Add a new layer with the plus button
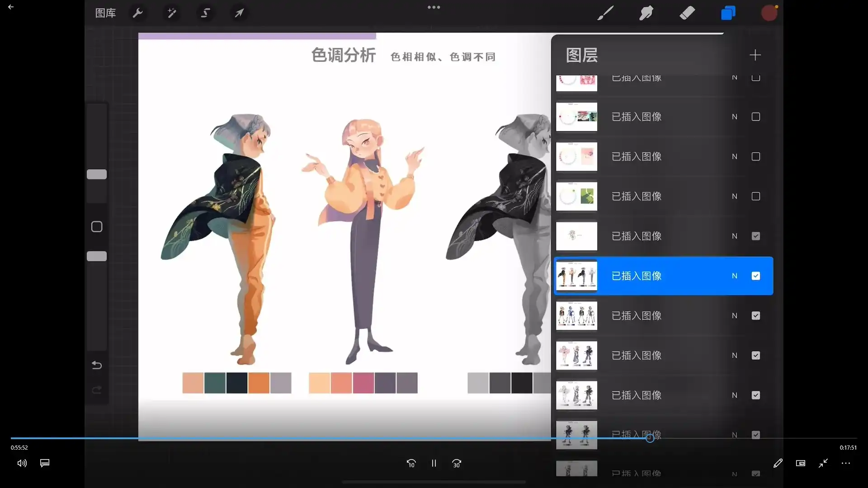The width and height of the screenshot is (868, 488). pyautogui.click(x=755, y=55)
